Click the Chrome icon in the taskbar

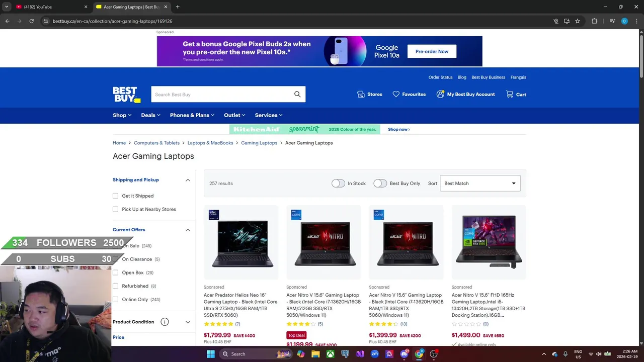pos(419,354)
